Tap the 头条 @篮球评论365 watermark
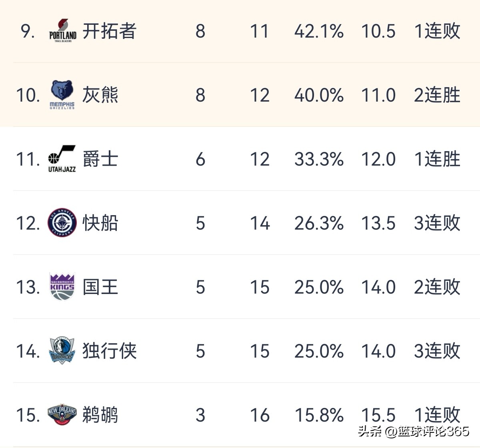 tap(413, 431)
